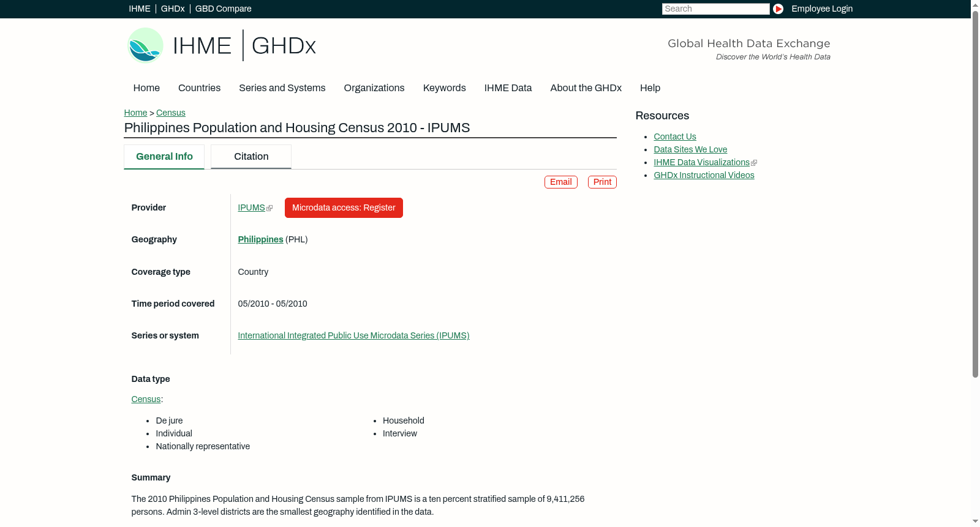Open Data Sites We Love link
This screenshot has height=527, width=980.
[x=690, y=150]
